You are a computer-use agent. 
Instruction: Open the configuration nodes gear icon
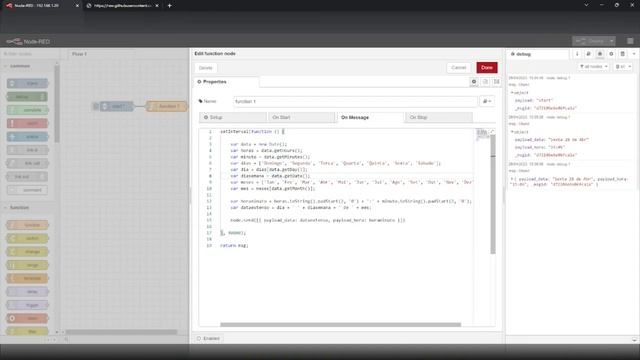tap(611, 54)
